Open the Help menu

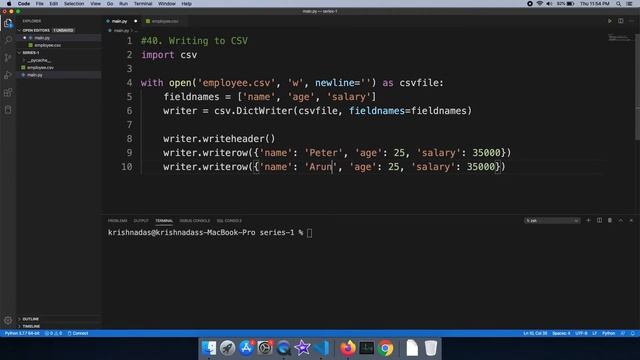pos(187,4)
